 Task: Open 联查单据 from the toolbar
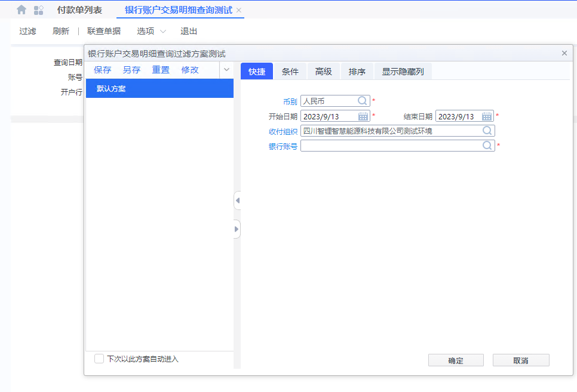[104, 31]
